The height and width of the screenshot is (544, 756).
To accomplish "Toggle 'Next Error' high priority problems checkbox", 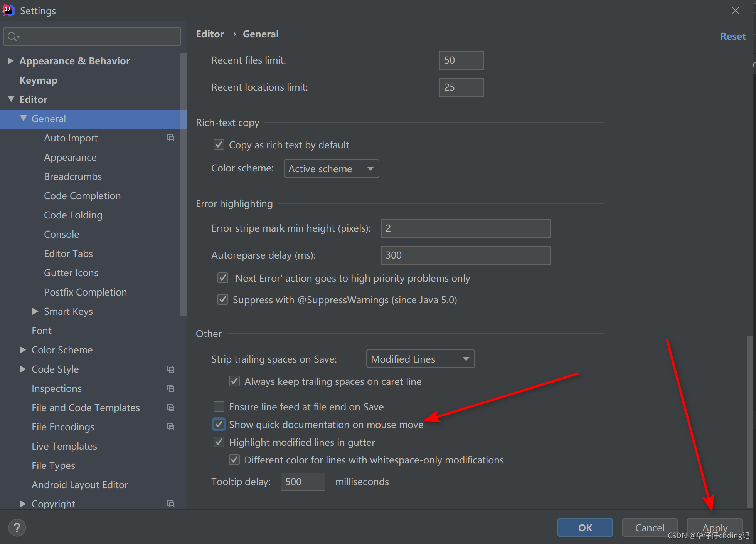I will [223, 278].
